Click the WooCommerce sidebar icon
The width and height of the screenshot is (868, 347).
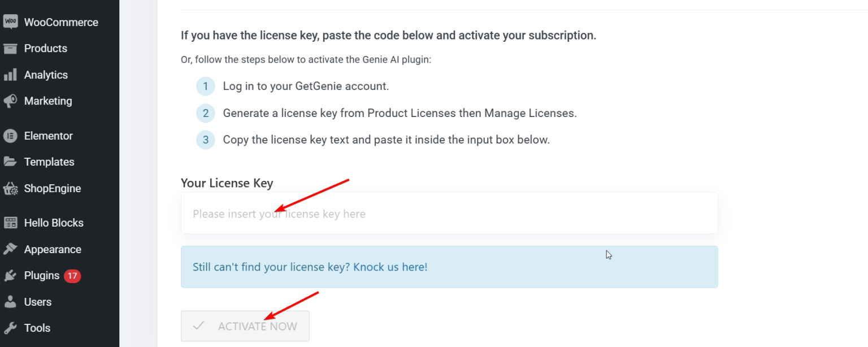(11, 21)
